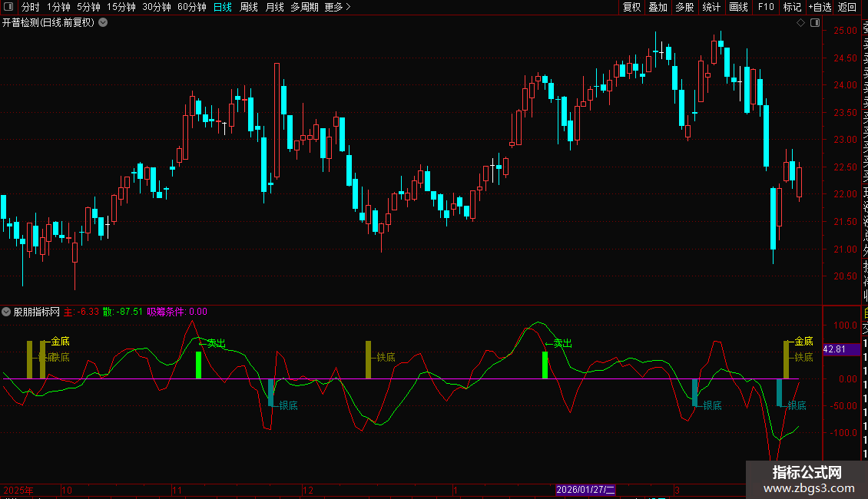Click the 100.0 indicator axis label
The height and width of the screenshot is (499, 868).
pos(845,326)
